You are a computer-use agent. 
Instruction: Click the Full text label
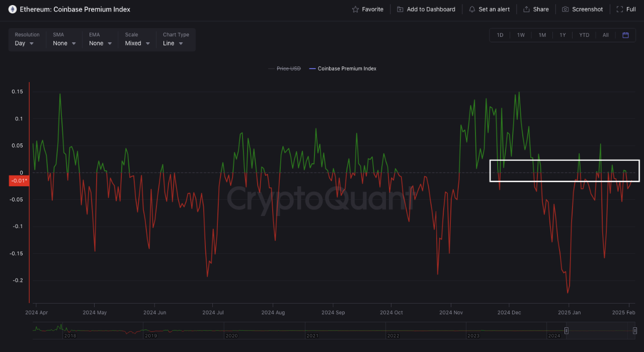click(x=631, y=10)
